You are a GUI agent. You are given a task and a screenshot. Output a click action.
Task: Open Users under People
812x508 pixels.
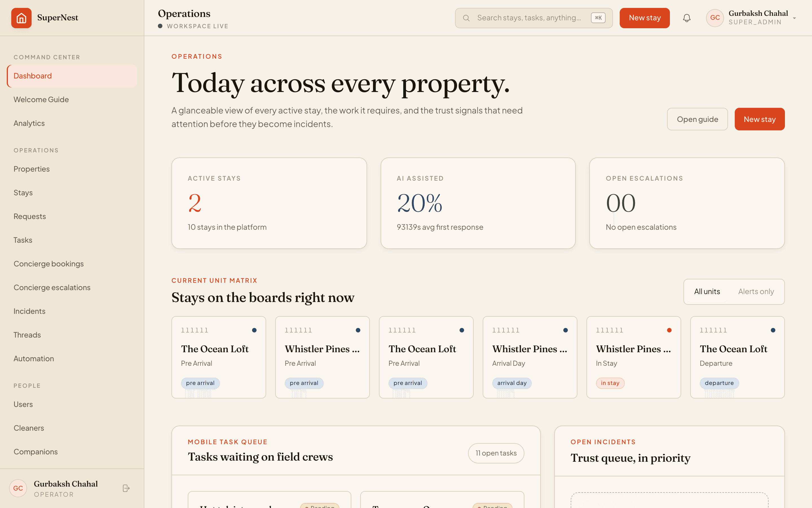point(72,404)
